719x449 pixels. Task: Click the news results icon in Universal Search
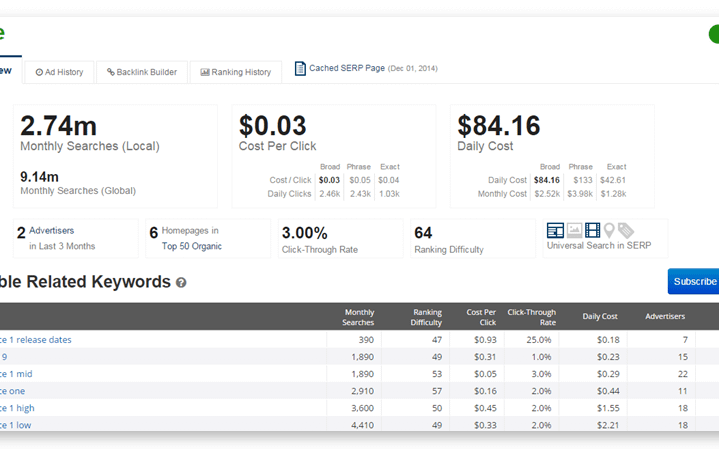point(555,230)
